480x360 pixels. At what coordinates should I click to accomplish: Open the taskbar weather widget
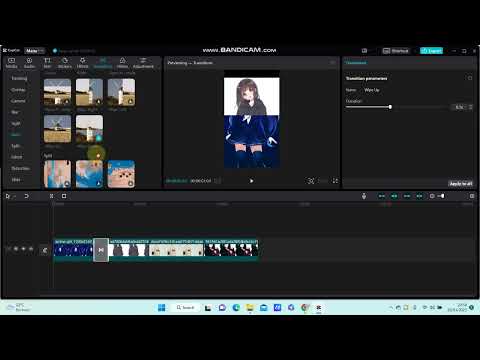click(x=19, y=307)
